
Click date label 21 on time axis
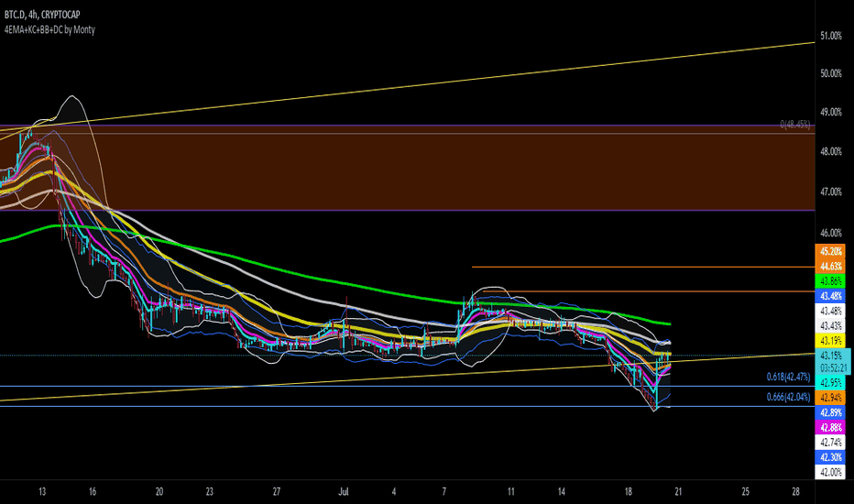pos(678,491)
